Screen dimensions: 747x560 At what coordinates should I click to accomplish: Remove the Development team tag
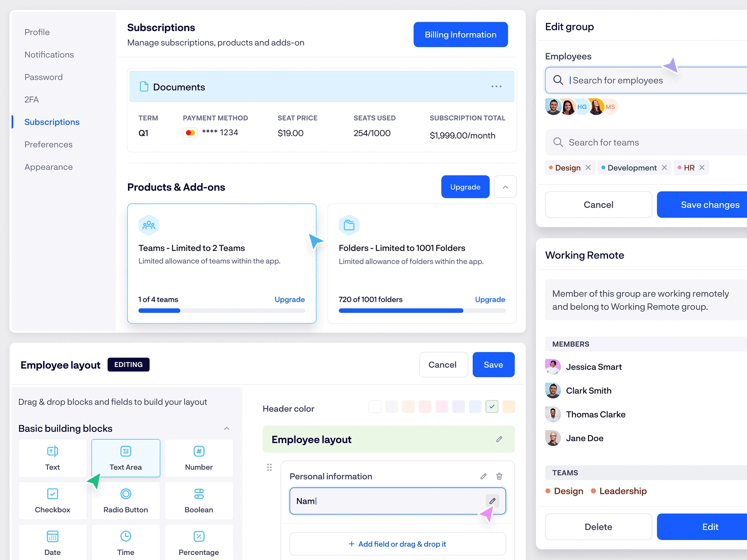click(x=664, y=168)
